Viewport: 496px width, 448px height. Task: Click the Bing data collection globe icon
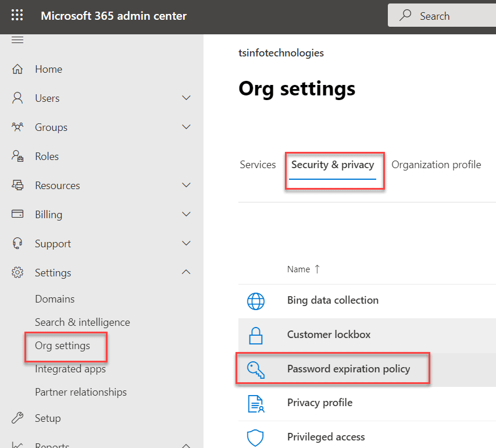(x=256, y=301)
